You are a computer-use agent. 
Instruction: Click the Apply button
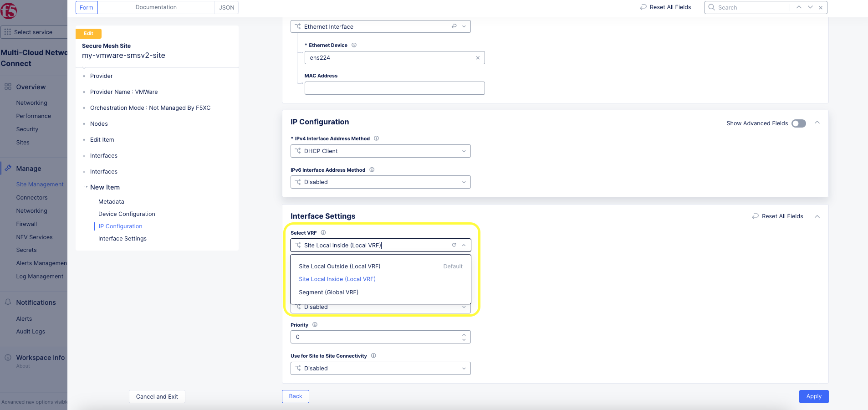813,396
